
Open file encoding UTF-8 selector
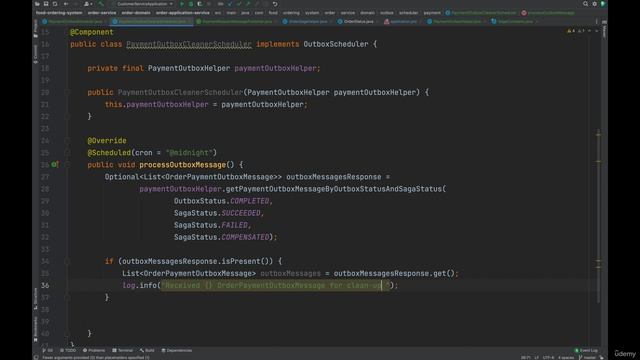(x=548, y=357)
